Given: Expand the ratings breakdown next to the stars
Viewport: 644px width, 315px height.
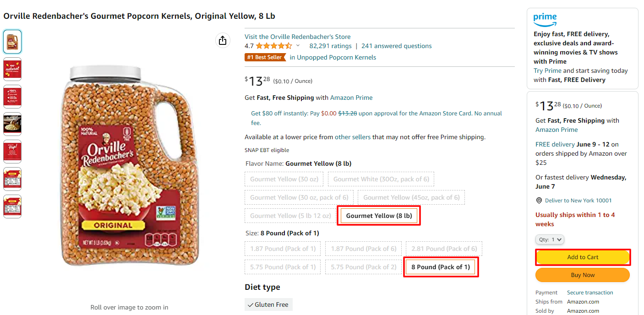Looking at the screenshot, I should tap(298, 45).
